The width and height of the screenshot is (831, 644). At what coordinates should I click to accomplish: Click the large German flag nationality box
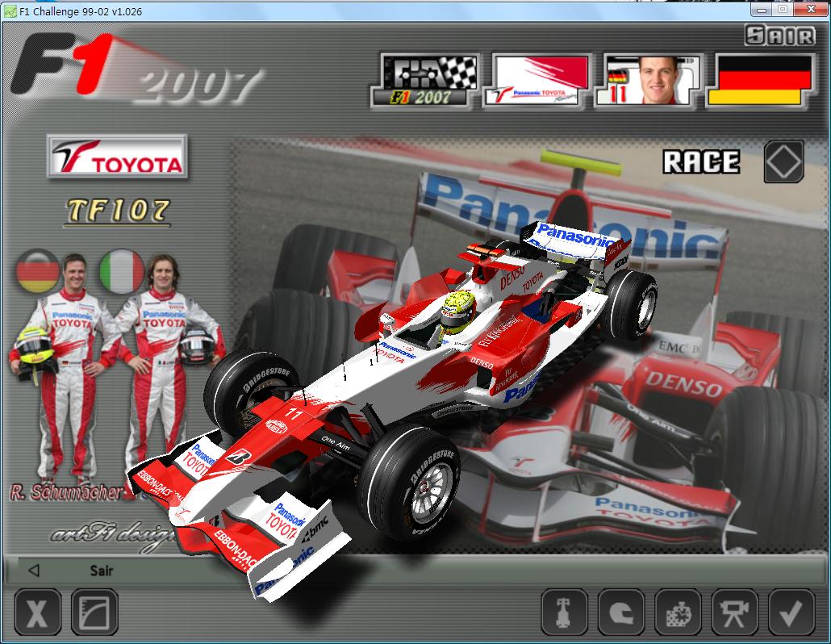click(760, 81)
